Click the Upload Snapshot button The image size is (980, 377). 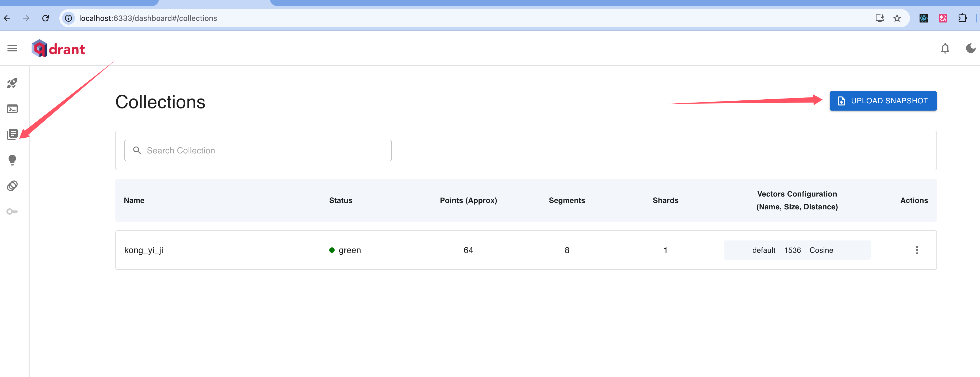883,101
